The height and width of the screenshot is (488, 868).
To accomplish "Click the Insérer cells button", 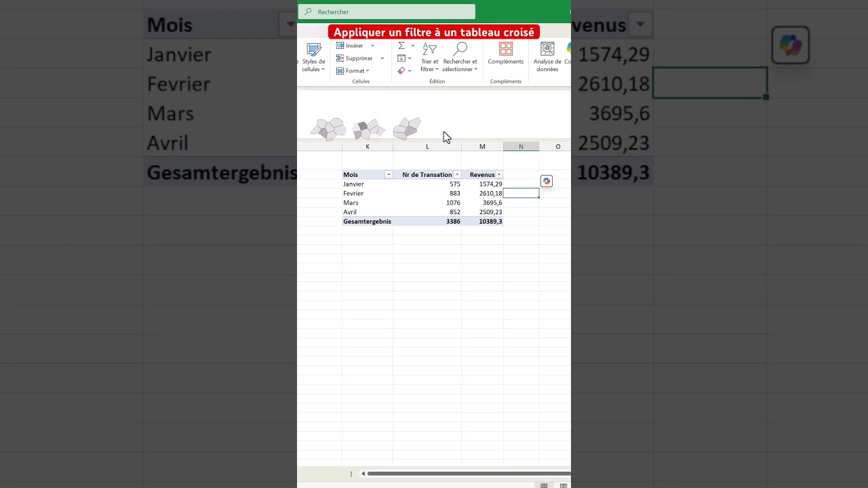I will pos(350,46).
